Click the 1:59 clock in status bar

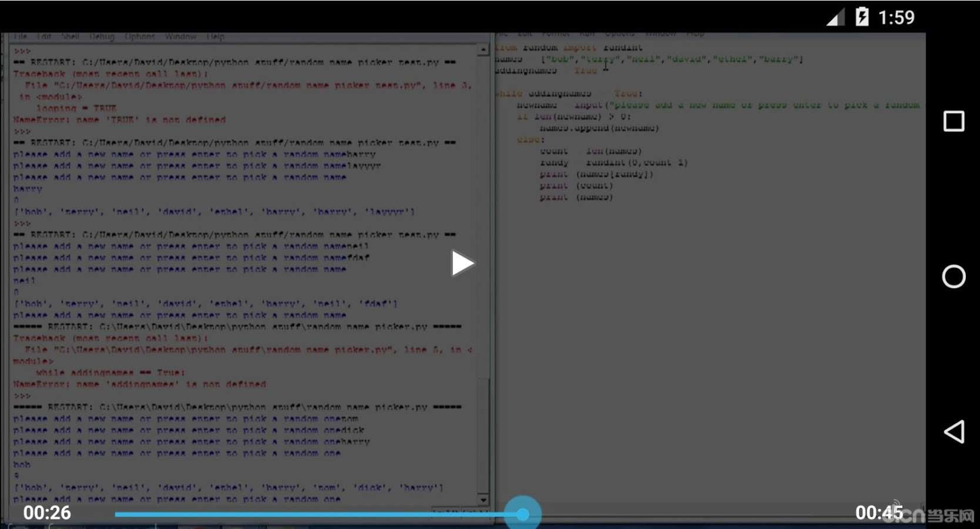coord(896,18)
